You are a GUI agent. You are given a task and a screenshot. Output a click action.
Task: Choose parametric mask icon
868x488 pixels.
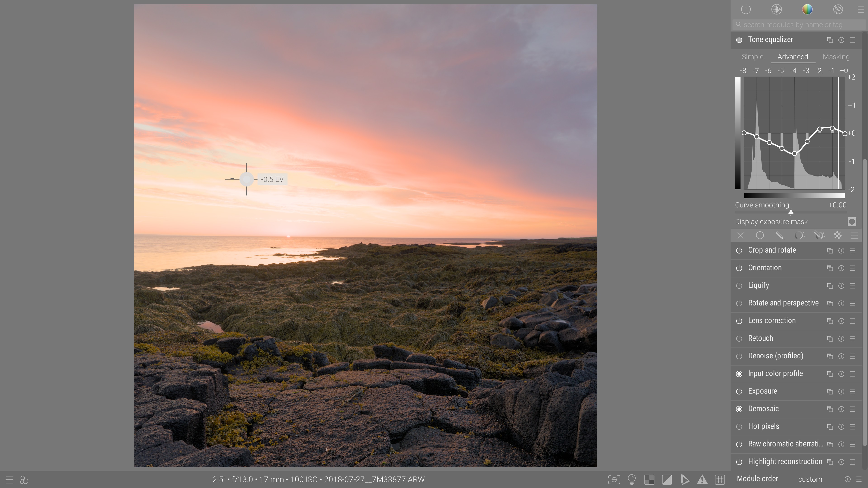[x=799, y=235]
